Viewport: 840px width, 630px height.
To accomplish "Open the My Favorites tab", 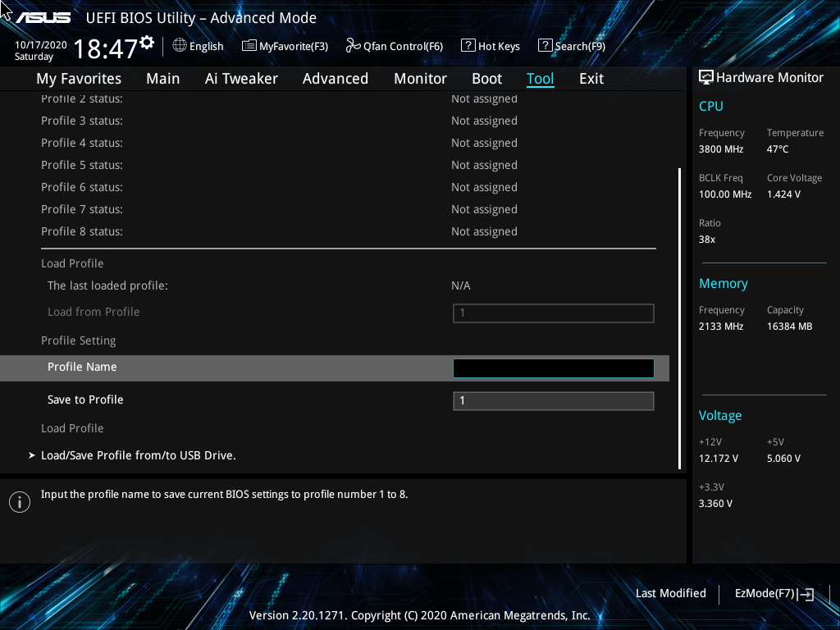I will pos(79,79).
